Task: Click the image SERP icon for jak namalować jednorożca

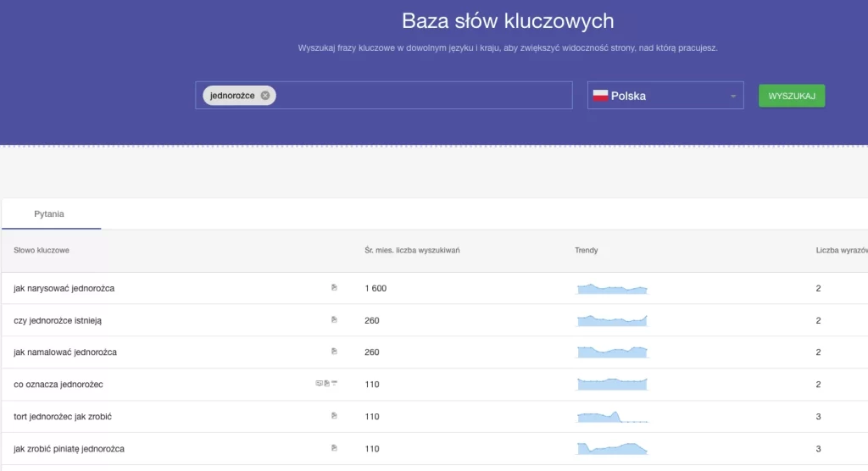Action: point(334,352)
